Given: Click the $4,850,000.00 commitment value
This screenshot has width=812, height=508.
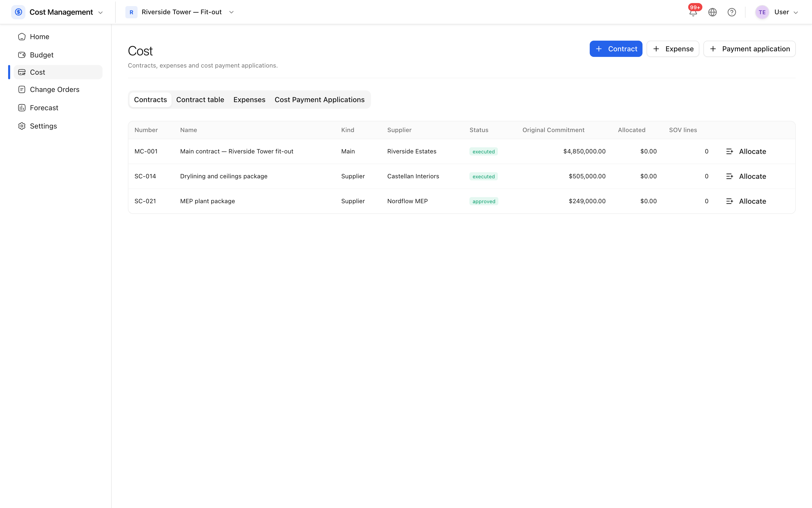Looking at the screenshot, I should (x=584, y=152).
